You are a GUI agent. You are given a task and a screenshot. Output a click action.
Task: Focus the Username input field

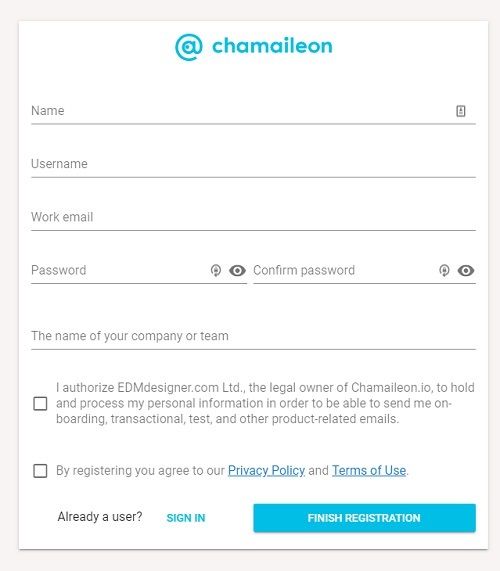point(253,164)
